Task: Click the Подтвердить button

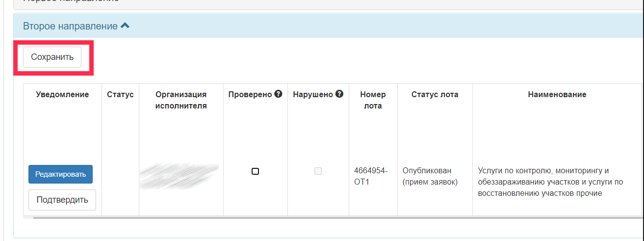Action: (62, 200)
